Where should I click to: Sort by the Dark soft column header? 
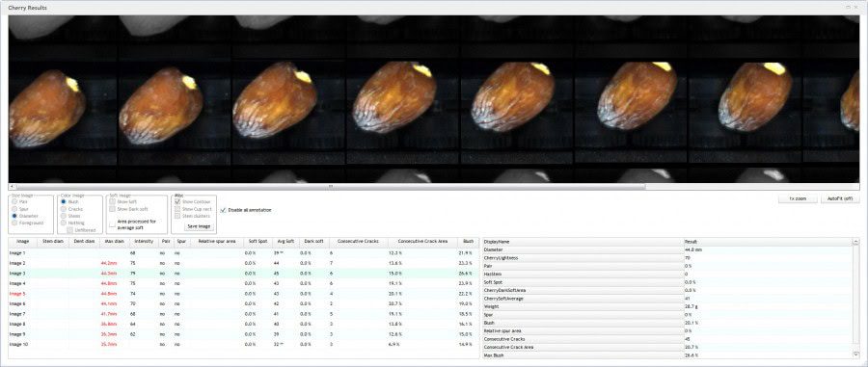click(313, 242)
